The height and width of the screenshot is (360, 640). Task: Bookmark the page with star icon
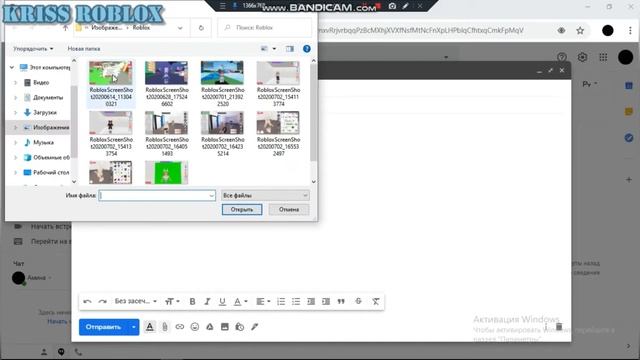coord(580,30)
